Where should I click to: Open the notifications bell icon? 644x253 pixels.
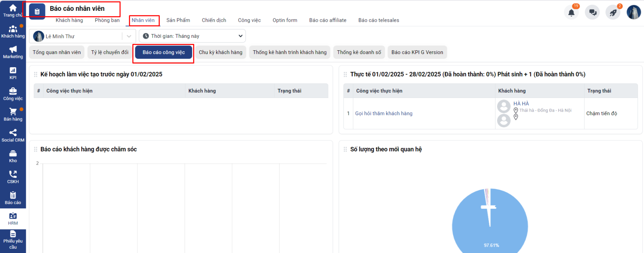pyautogui.click(x=571, y=12)
